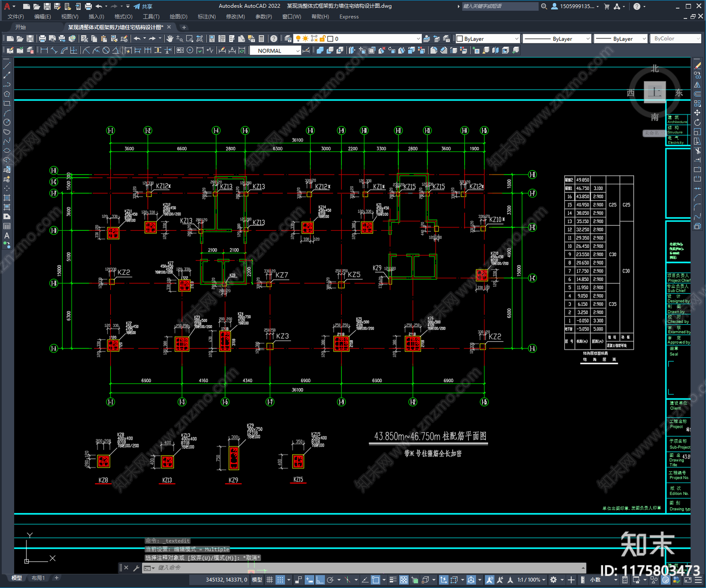Image resolution: width=706 pixels, height=588 pixels.
Task: Click the Erase tool in the right toolbar
Action: [x=698, y=65]
